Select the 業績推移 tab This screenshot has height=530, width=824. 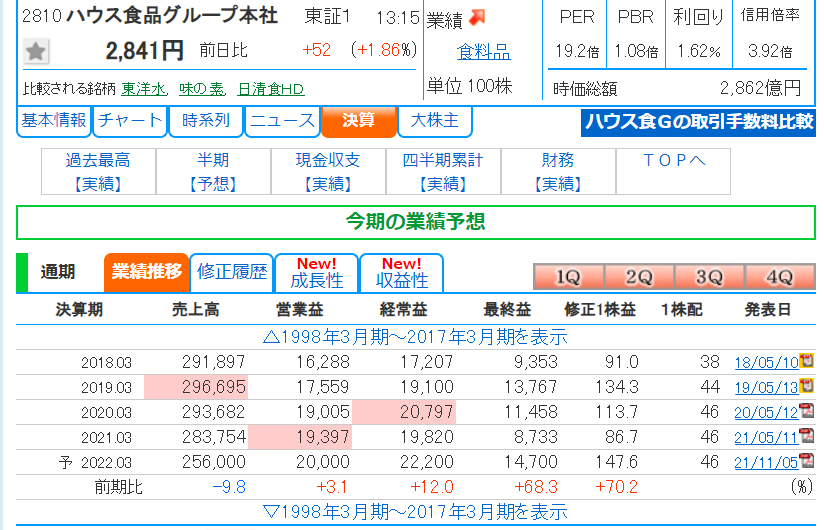[147, 272]
